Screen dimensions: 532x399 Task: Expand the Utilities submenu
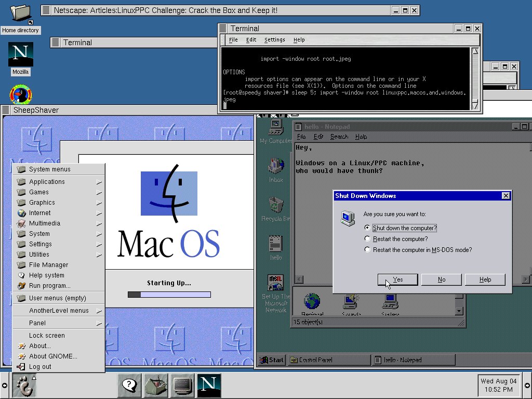[59, 255]
